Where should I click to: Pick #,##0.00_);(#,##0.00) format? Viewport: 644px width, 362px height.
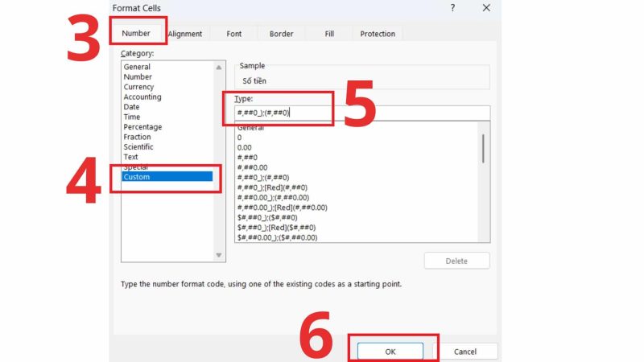click(x=273, y=197)
